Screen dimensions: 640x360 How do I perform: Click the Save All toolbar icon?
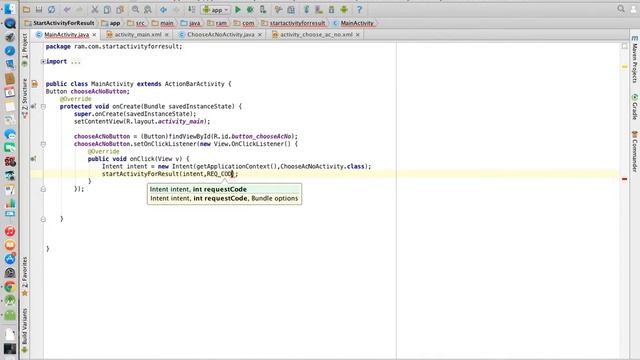pyautogui.click(x=39, y=9)
